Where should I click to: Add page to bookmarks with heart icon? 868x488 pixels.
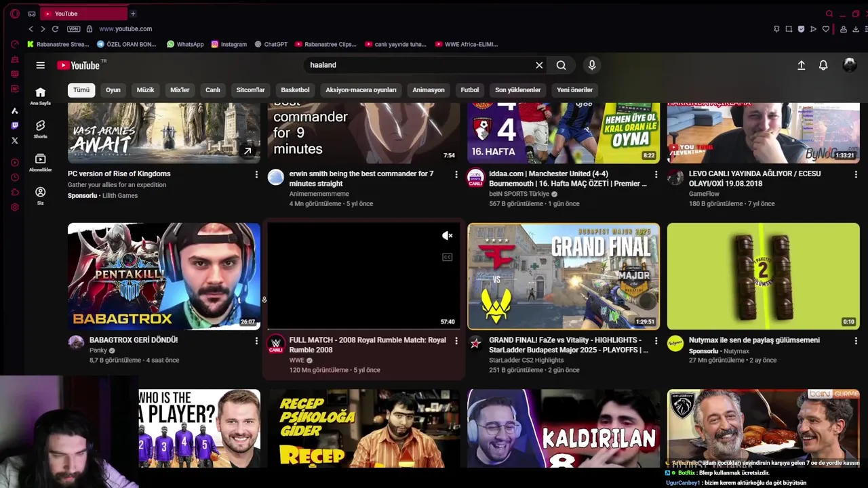[825, 29]
